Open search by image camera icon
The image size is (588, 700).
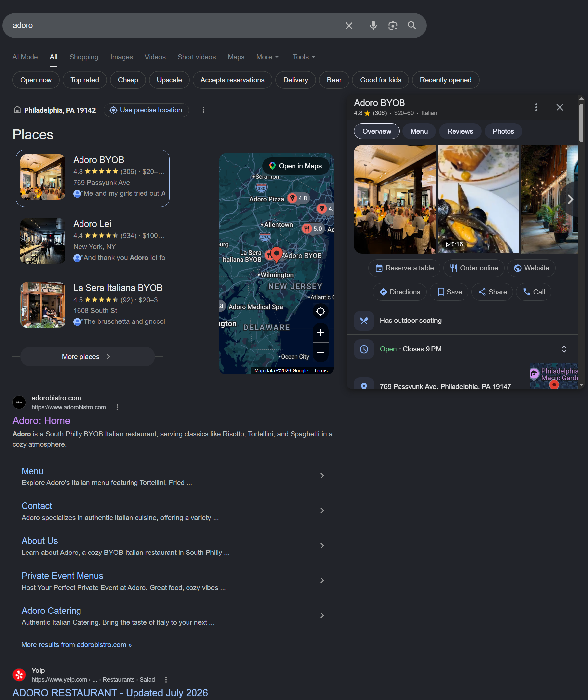pyautogui.click(x=393, y=25)
